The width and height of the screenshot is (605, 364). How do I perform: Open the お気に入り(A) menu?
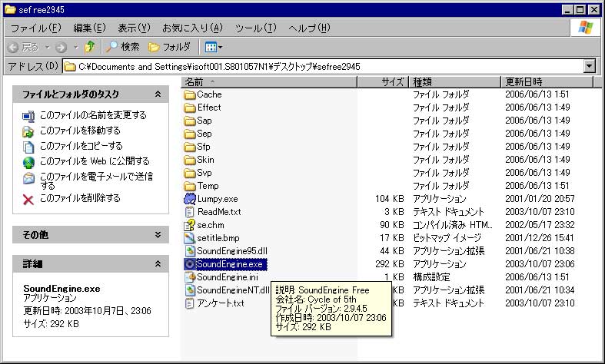[192, 28]
